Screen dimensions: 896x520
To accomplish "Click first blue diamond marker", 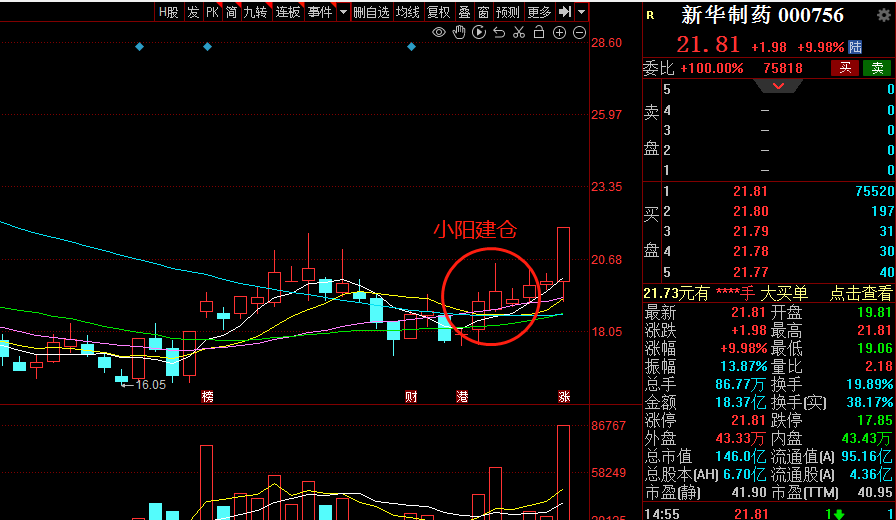I will point(139,47).
